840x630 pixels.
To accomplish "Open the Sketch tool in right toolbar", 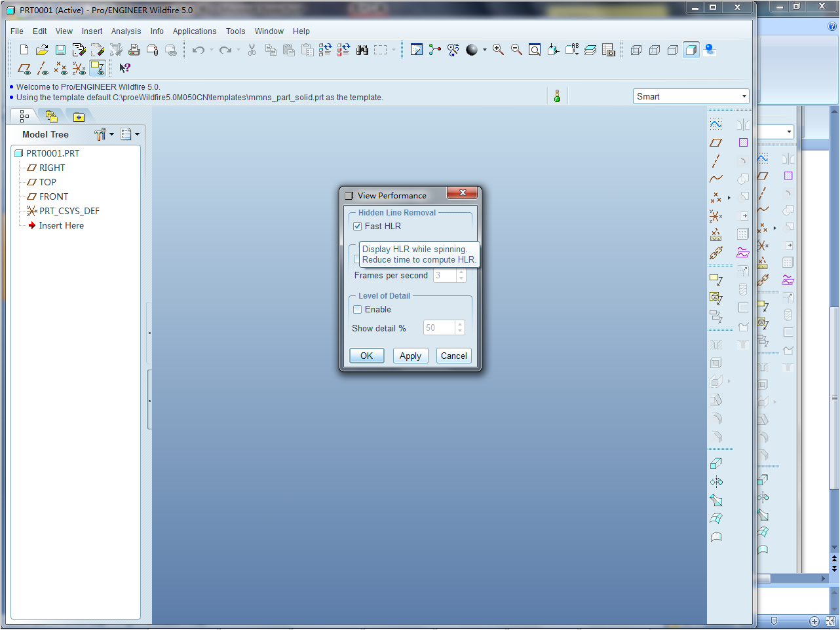I will pos(716,124).
